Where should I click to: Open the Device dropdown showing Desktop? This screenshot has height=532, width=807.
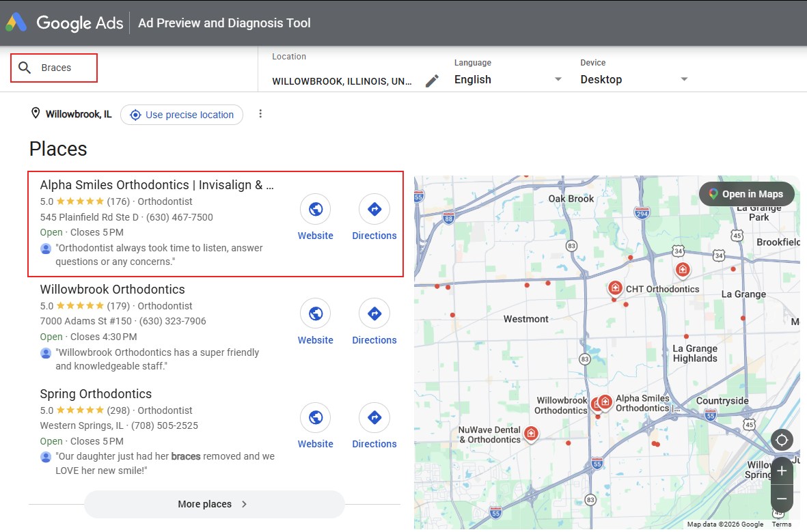634,79
